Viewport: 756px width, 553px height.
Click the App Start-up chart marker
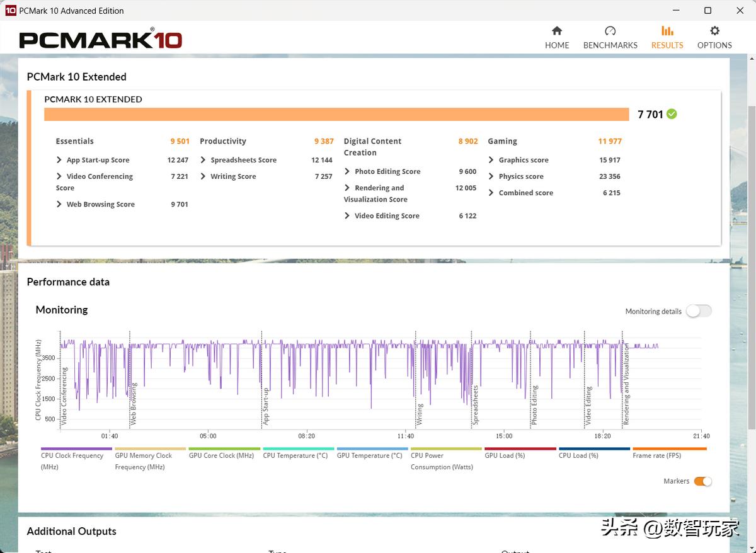tap(266, 406)
